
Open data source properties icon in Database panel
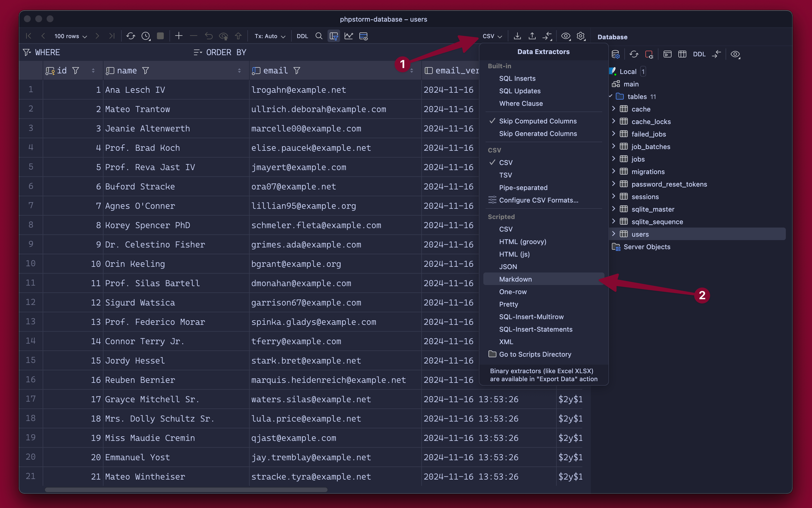pos(615,54)
